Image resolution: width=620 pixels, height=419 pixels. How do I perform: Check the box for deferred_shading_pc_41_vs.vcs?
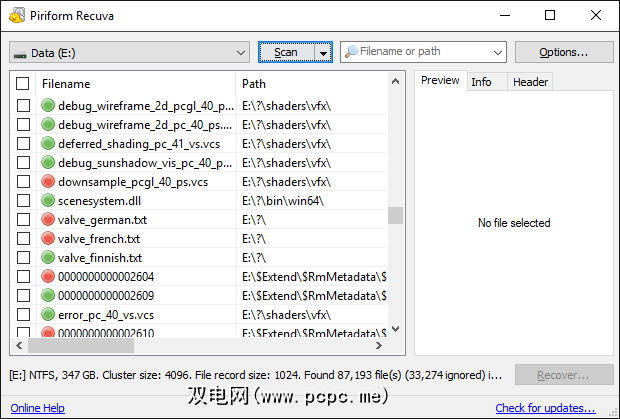(x=23, y=143)
